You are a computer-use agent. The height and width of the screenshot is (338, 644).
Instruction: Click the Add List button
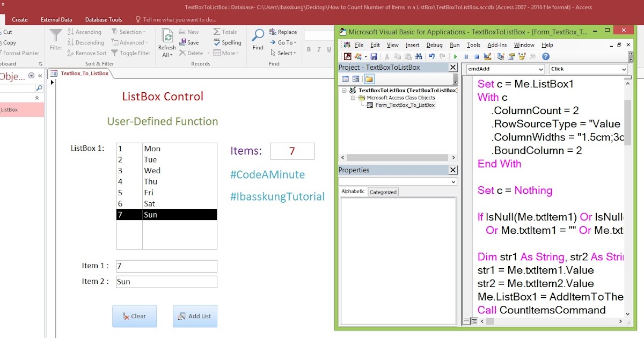[x=194, y=317]
